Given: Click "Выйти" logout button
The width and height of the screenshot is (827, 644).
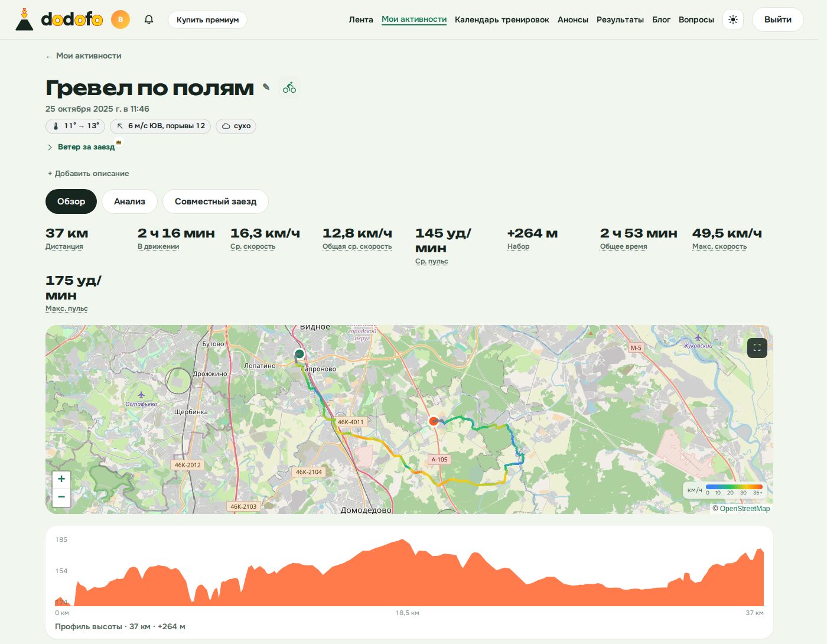Looking at the screenshot, I should point(778,19).
